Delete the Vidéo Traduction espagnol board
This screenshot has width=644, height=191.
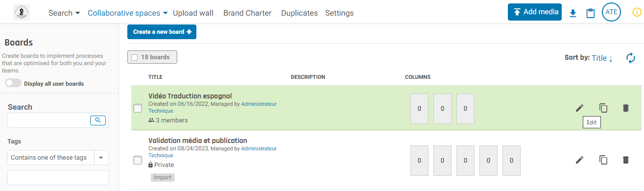625,108
